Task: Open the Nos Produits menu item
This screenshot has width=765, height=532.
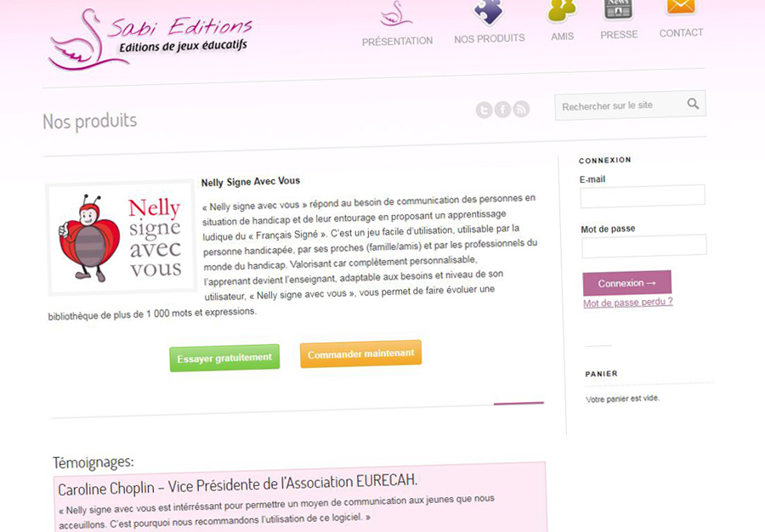Action: [490, 39]
